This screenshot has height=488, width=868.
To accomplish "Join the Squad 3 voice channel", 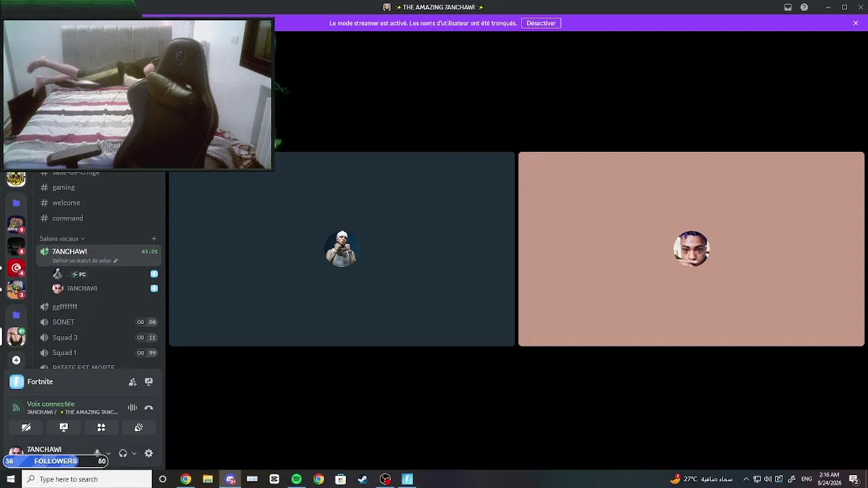I will pyautogui.click(x=98, y=338).
